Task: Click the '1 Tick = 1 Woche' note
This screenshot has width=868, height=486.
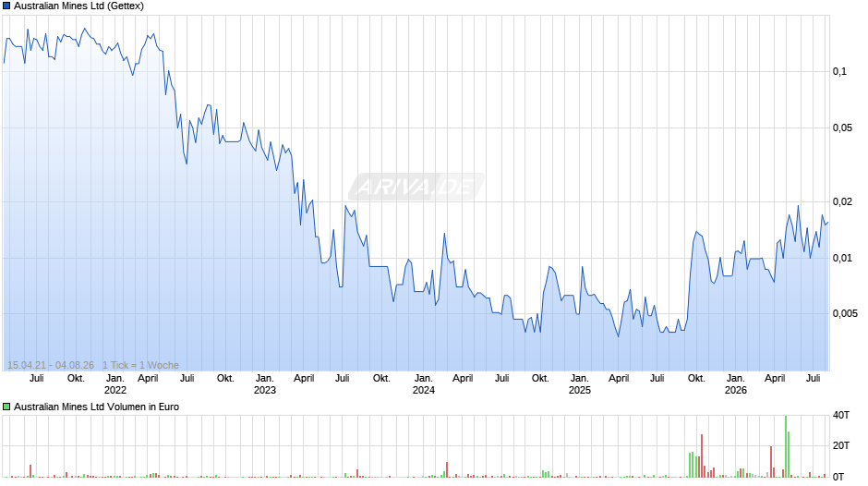Action: (140, 365)
